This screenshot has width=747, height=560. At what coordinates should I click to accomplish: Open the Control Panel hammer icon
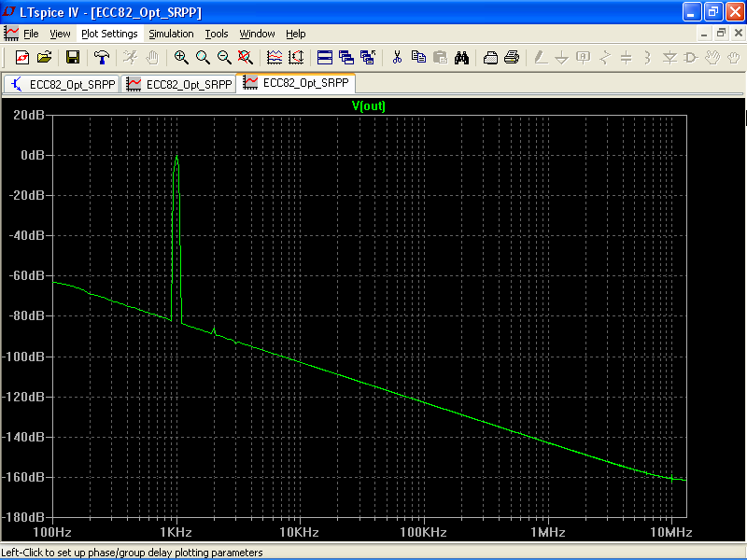coord(101,58)
